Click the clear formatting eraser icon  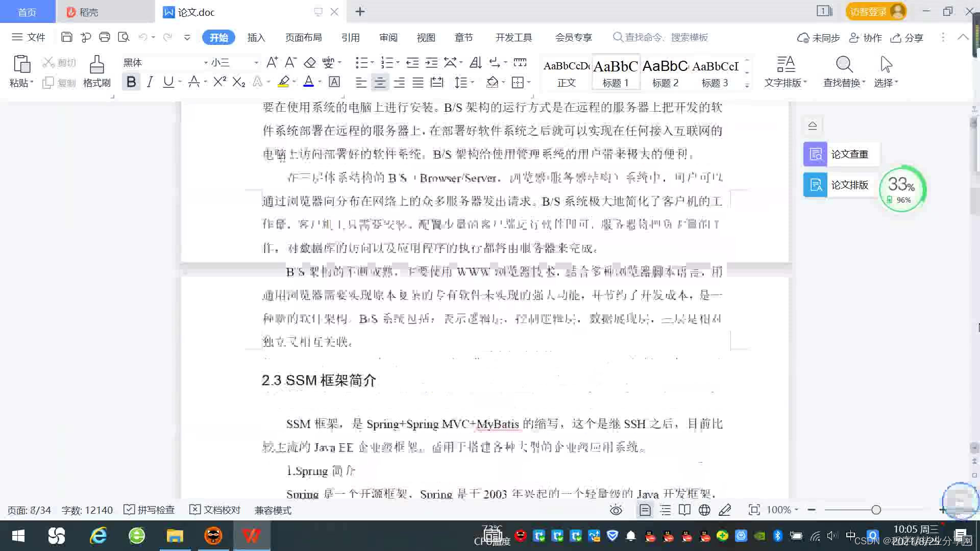(x=310, y=63)
